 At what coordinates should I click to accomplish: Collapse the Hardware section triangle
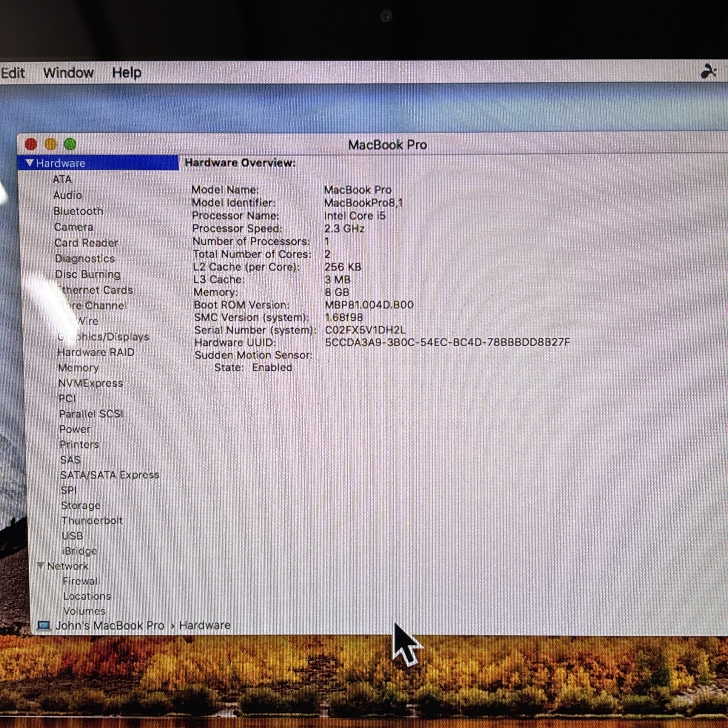tap(30, 163)
